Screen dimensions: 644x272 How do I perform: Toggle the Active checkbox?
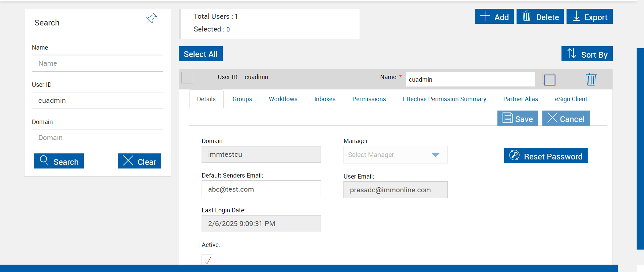[207, 260]
